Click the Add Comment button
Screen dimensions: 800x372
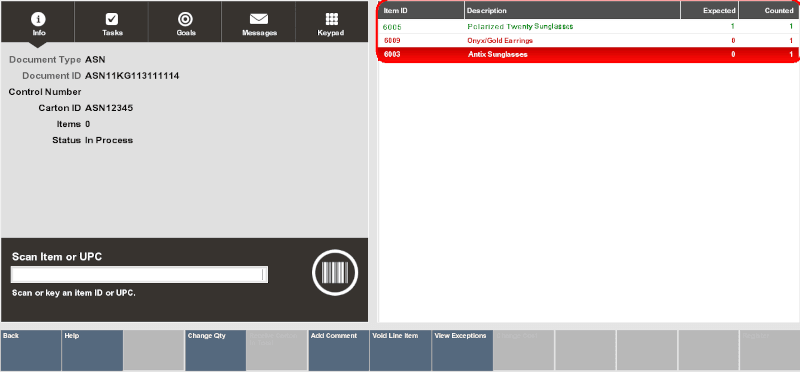pos(339,350)
